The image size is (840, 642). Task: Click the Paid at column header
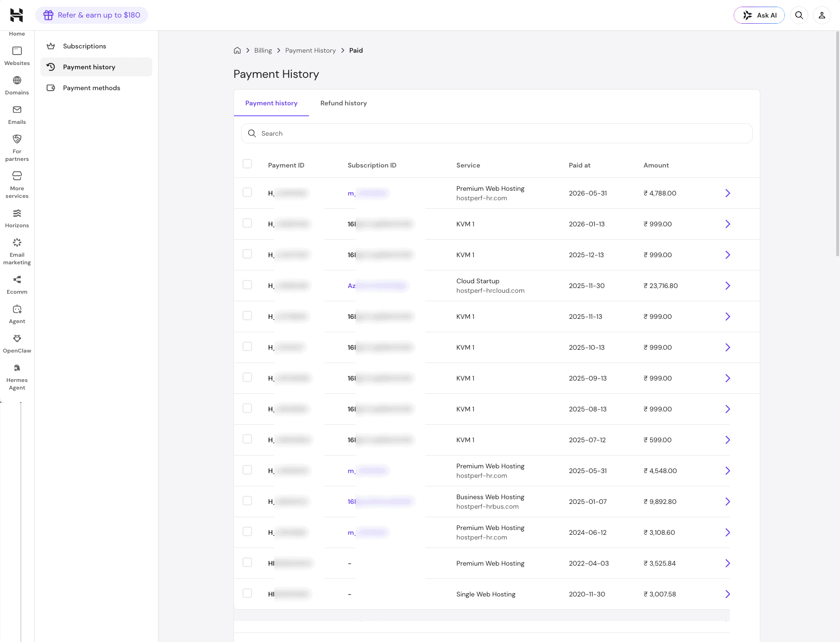[579, 165]
